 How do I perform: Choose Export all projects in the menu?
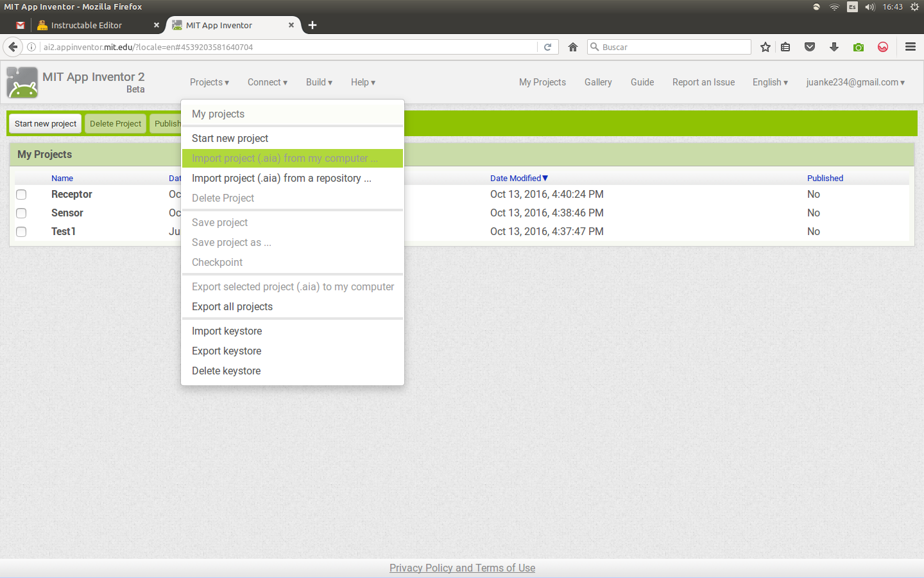[x=293, y=306]
